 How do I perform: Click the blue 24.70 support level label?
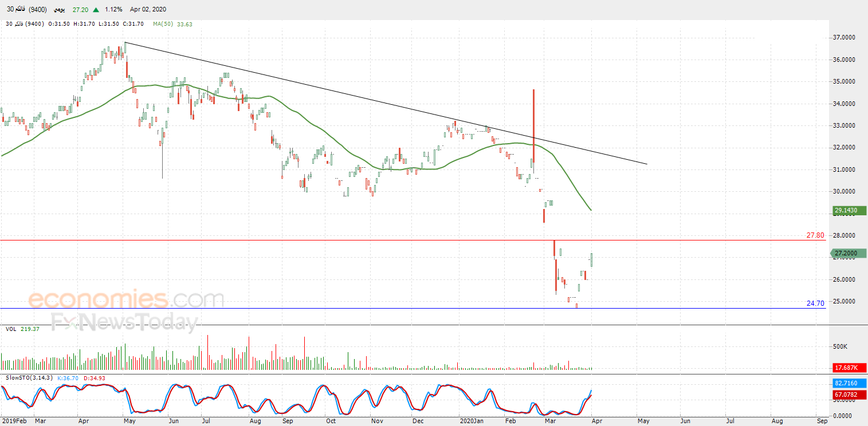815,303
